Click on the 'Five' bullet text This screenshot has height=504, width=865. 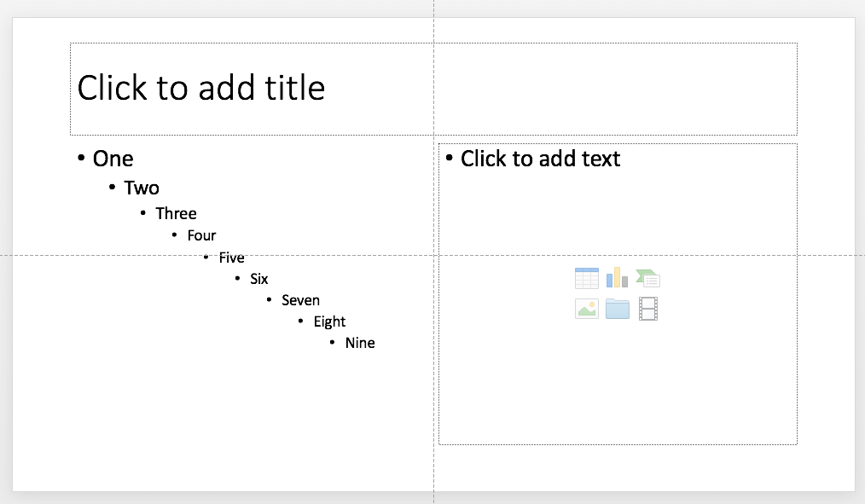click(x=231, y=258)
